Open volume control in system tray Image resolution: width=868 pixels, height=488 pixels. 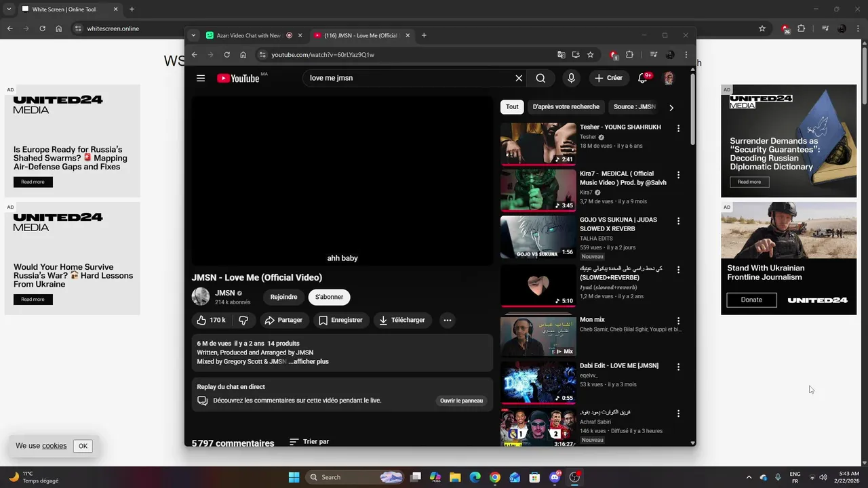point(823,477)
